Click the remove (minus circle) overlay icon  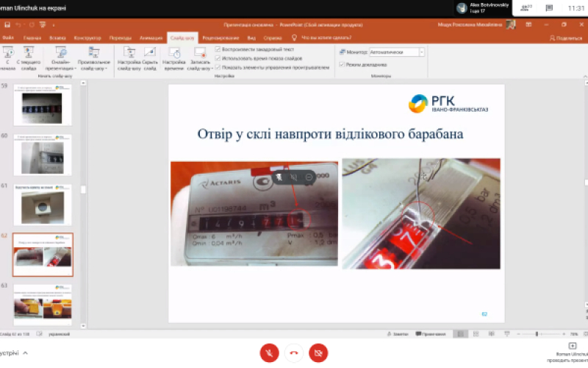click(x=309, y=177)
